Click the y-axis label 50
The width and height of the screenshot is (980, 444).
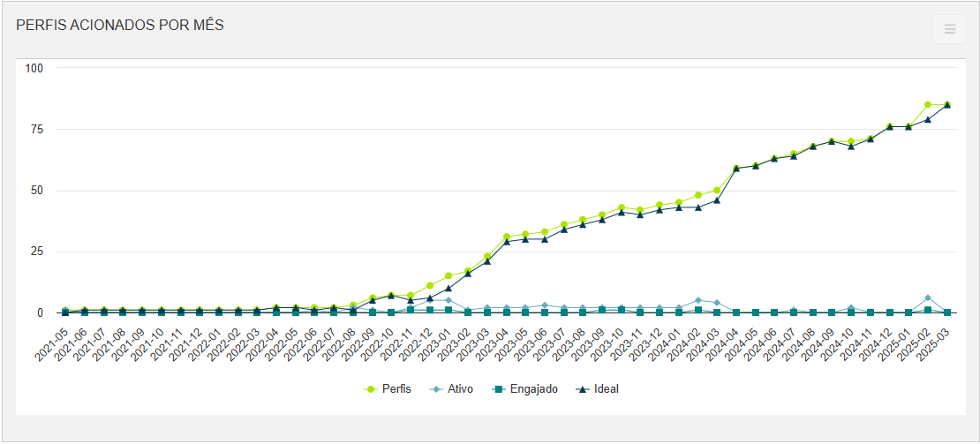point(36,191)
